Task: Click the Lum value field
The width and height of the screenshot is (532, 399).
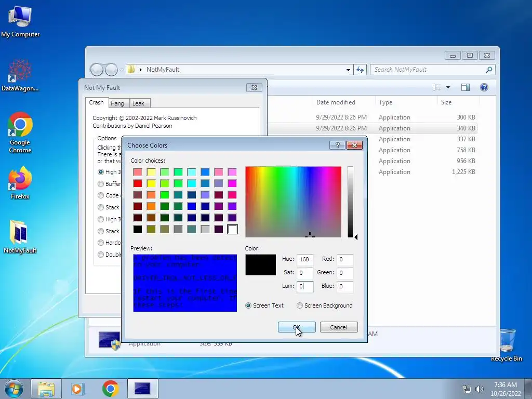Action: point(304,287)
